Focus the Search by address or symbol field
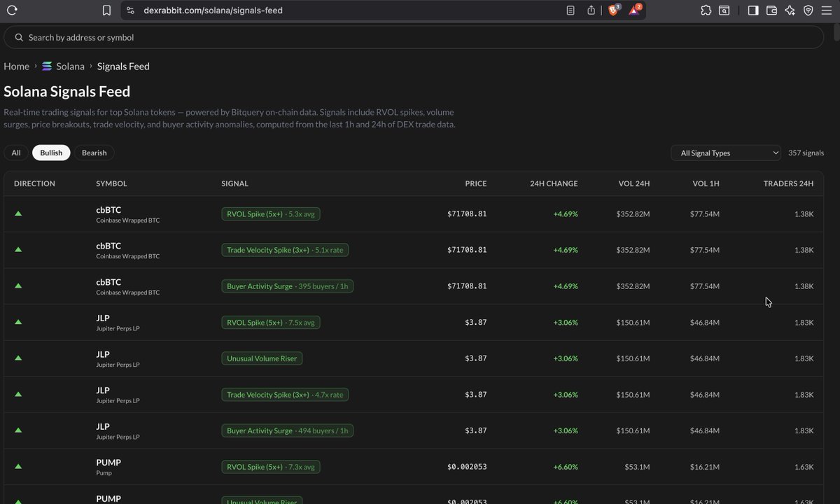 [x=414, y=37]
